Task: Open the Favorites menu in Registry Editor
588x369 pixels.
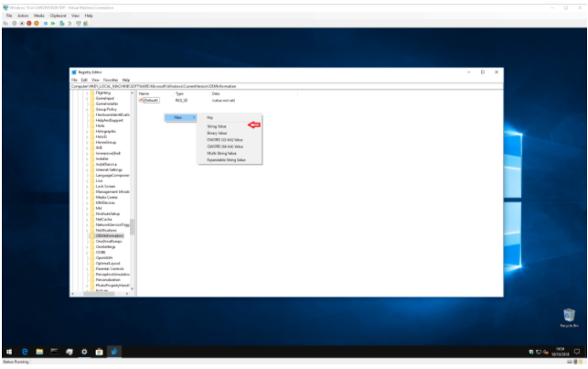Action: tap(111, 80)
